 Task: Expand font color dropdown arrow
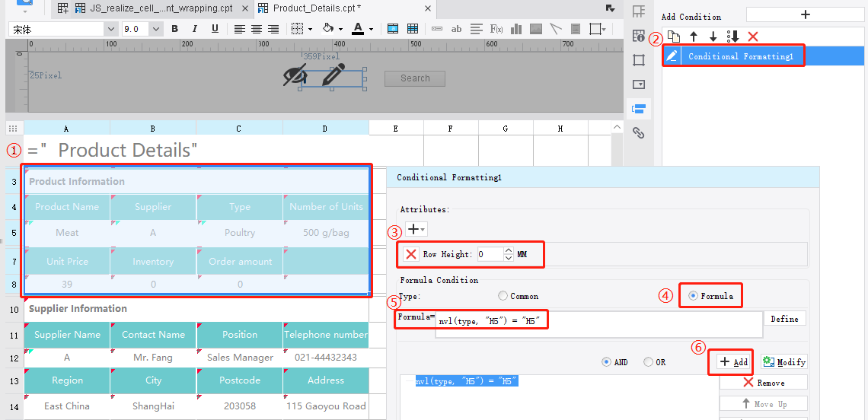point(371,29)
